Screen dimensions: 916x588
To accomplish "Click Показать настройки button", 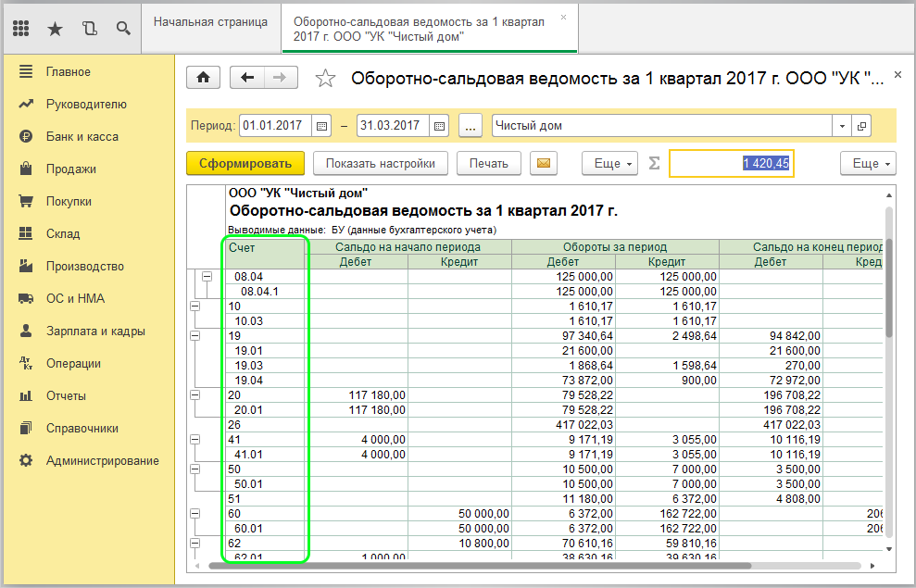I will 380,164.
